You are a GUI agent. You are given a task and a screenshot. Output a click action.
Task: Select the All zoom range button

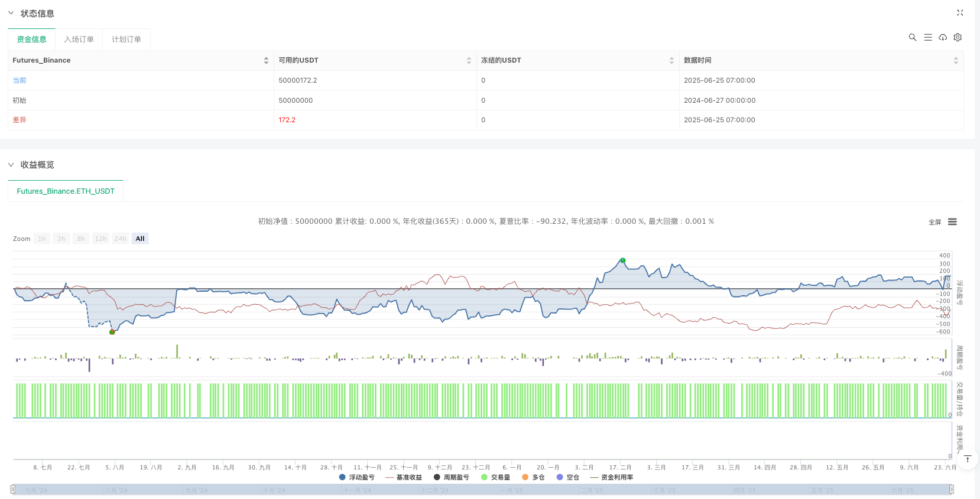(140, 239)
